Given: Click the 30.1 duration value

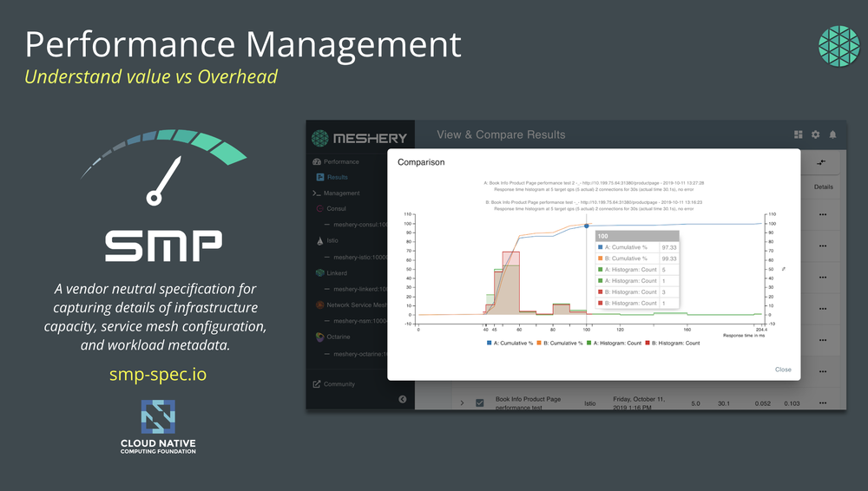Looking at the screenshot, I should [724, 403].
